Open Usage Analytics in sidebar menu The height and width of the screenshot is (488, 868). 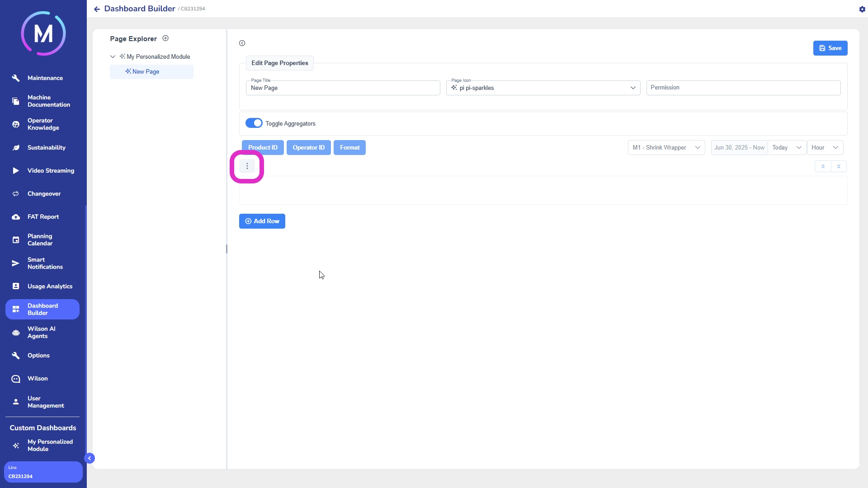coord(50,286)
